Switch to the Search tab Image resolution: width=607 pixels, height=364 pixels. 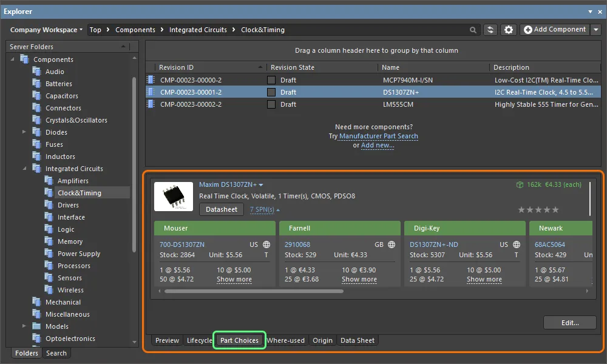[x=56, y=353]
